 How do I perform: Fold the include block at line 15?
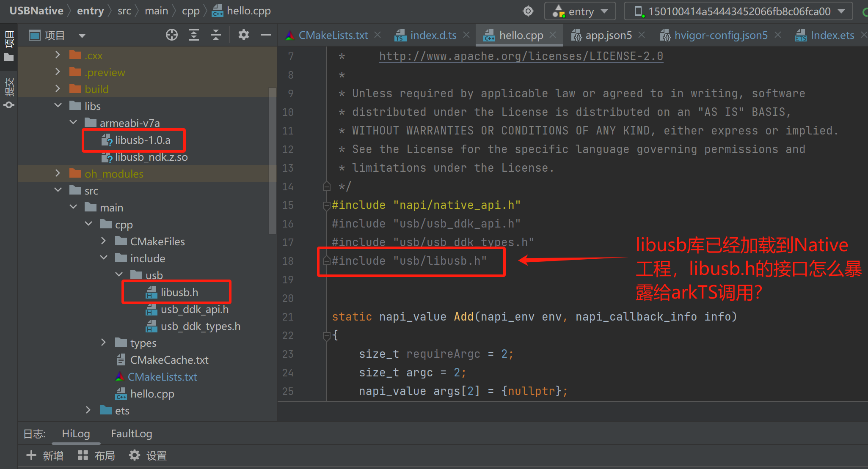click(326, 206)
